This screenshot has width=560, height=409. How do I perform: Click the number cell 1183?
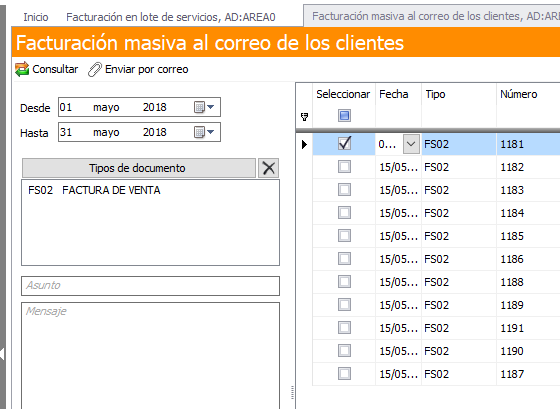point(528,190)
